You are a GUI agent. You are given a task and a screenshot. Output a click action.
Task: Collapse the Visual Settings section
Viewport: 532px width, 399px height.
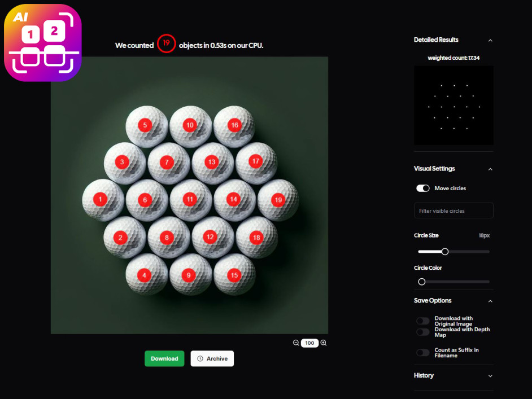point(490,169)
